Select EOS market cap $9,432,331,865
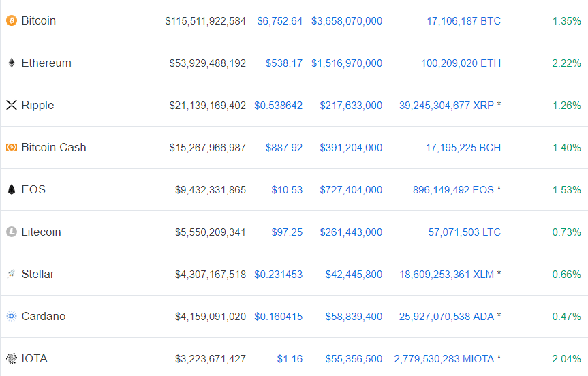The image size is (588, 376). (x=211, y=190)
